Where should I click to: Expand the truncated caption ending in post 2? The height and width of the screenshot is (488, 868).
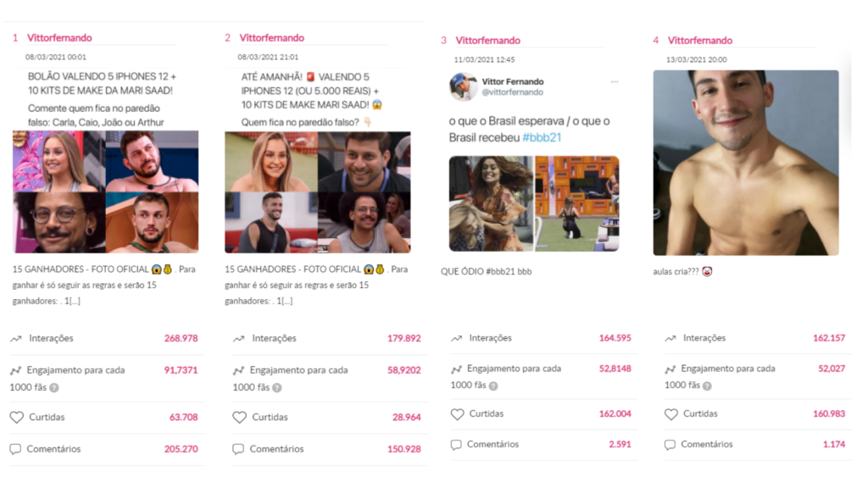[285, 301]
